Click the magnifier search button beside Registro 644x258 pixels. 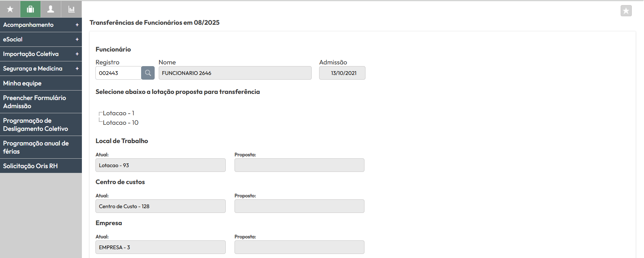click(x=148, y=73)
